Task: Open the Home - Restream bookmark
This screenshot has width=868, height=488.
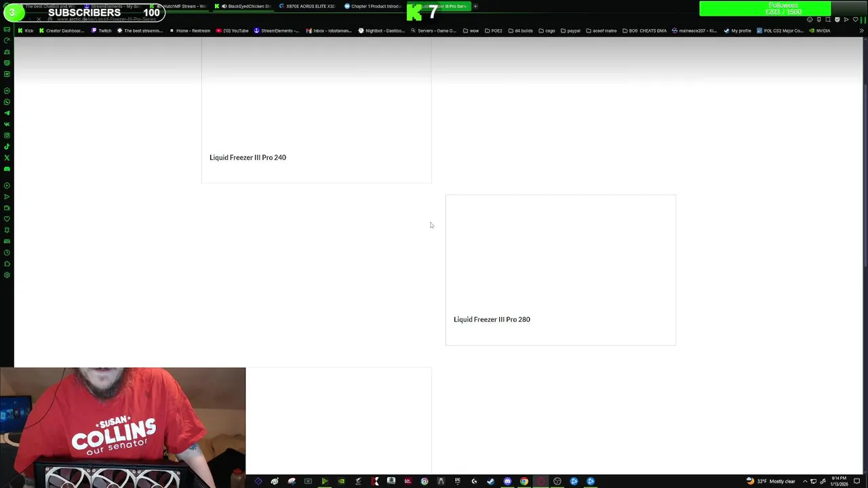Action: pyautogui.click(x=189, y=30)
